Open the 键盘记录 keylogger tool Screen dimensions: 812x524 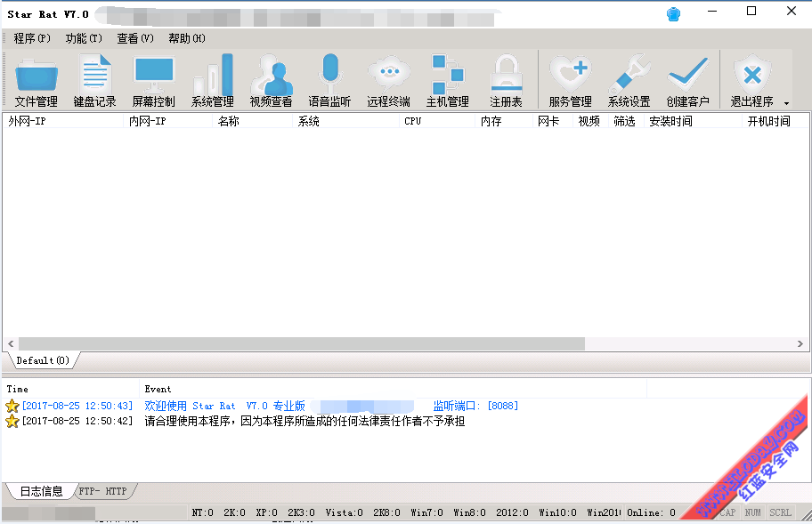click(94, 80)
